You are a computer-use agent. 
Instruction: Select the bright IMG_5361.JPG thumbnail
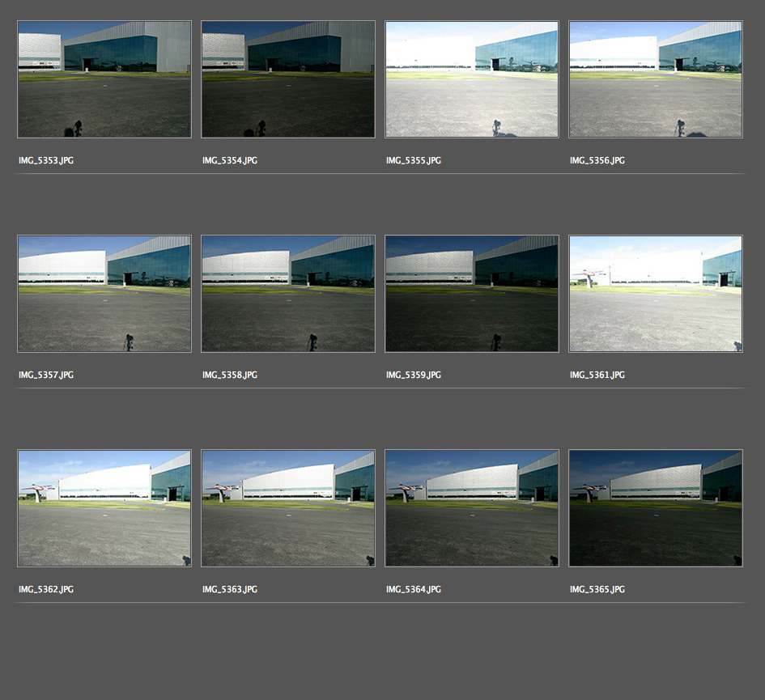[x=656, y=294]
